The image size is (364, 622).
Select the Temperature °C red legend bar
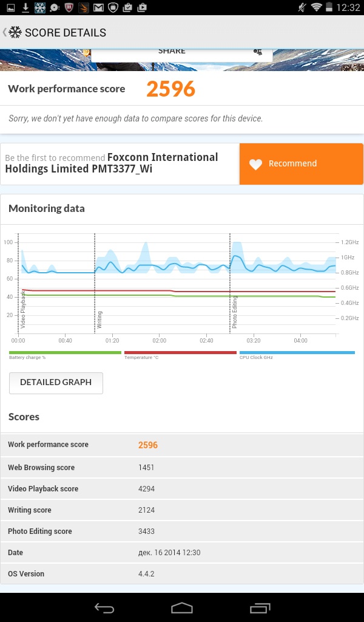click(180, 352)
